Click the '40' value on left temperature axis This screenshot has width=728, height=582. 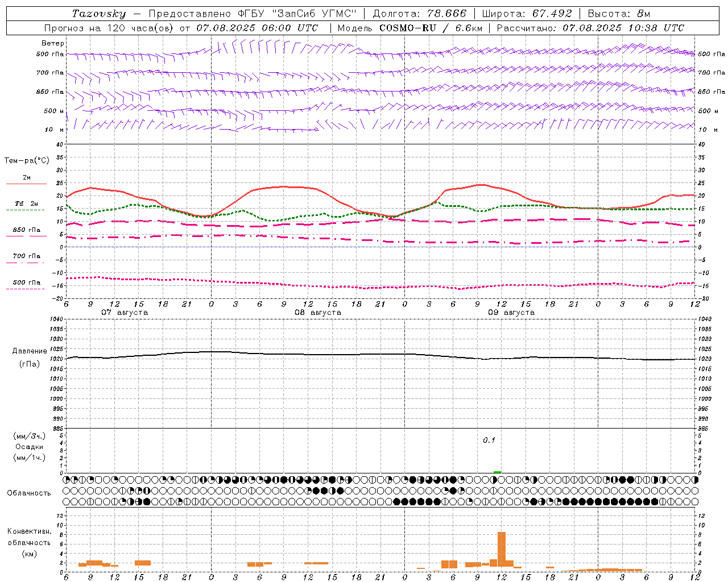[x=59, y=144]
